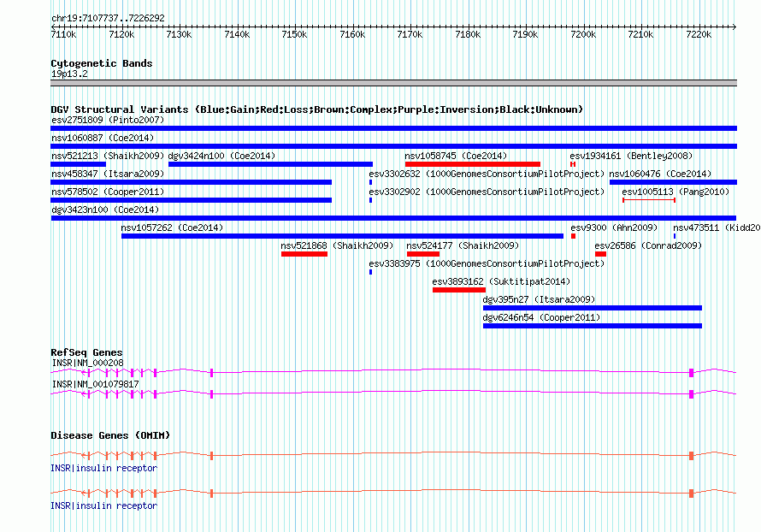Click the 7200k ruler position
This screenshot has height=532, width=761.
[x=583, y=34]
